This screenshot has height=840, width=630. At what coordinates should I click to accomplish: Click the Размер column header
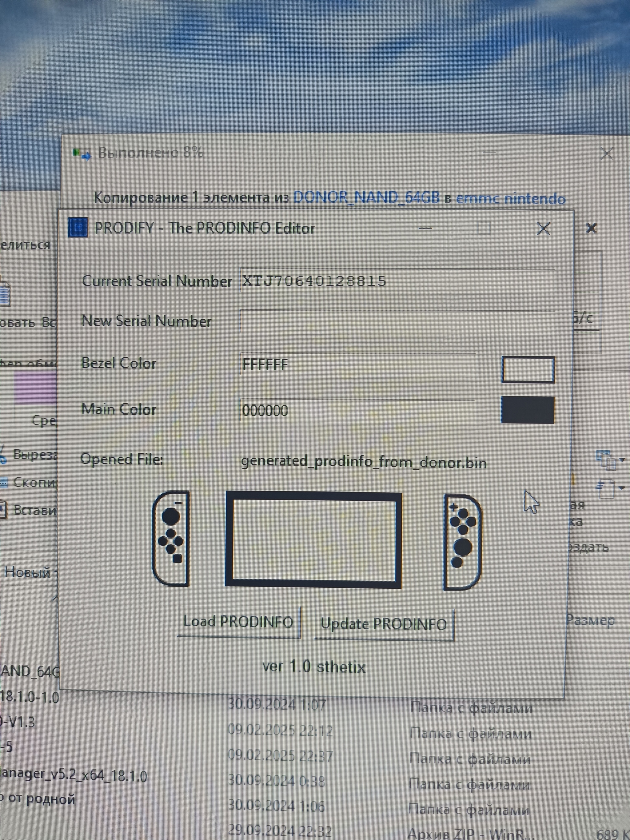590,620
